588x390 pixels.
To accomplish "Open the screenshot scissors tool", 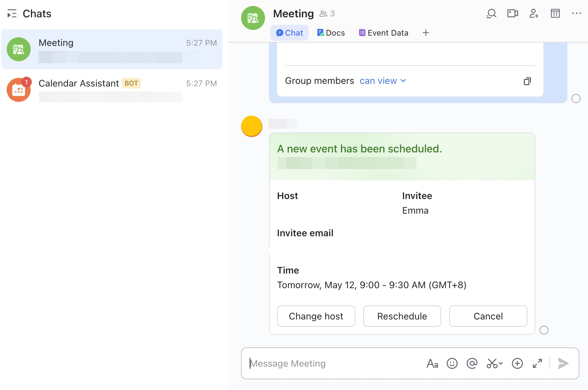I will click(x=492, y=363).
